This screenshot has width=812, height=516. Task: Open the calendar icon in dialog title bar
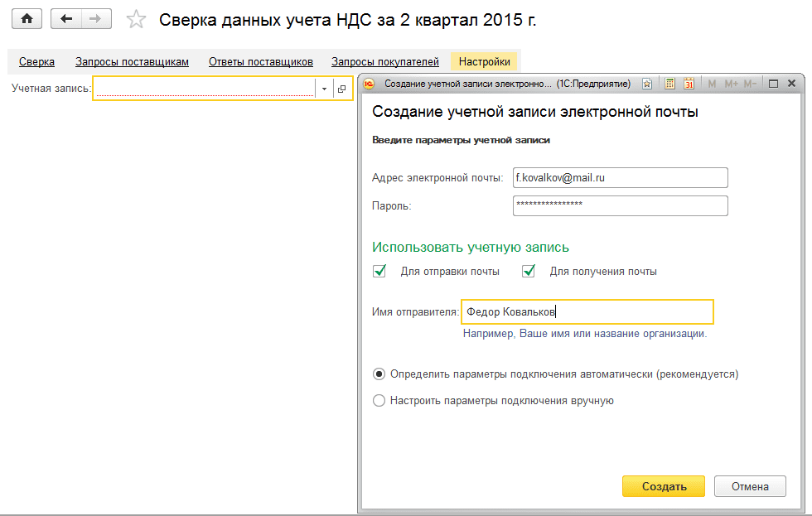coord(689,84)
